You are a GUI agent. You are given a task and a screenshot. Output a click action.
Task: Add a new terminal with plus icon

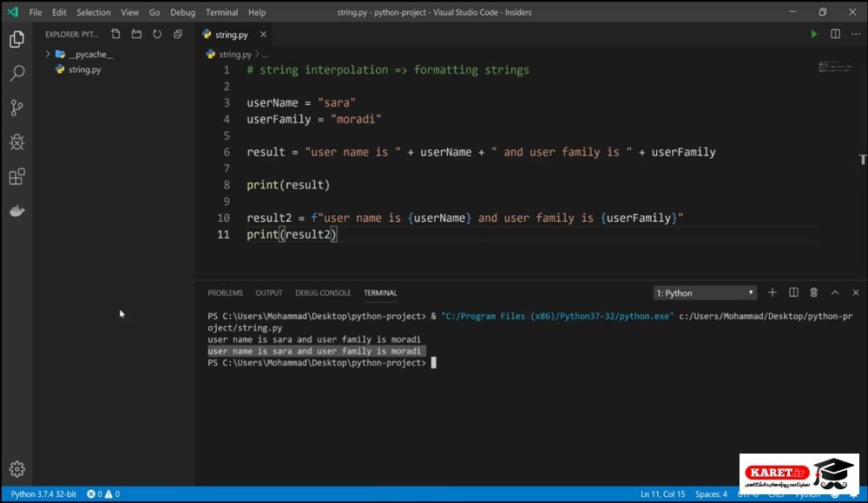[x=773, y=293]
